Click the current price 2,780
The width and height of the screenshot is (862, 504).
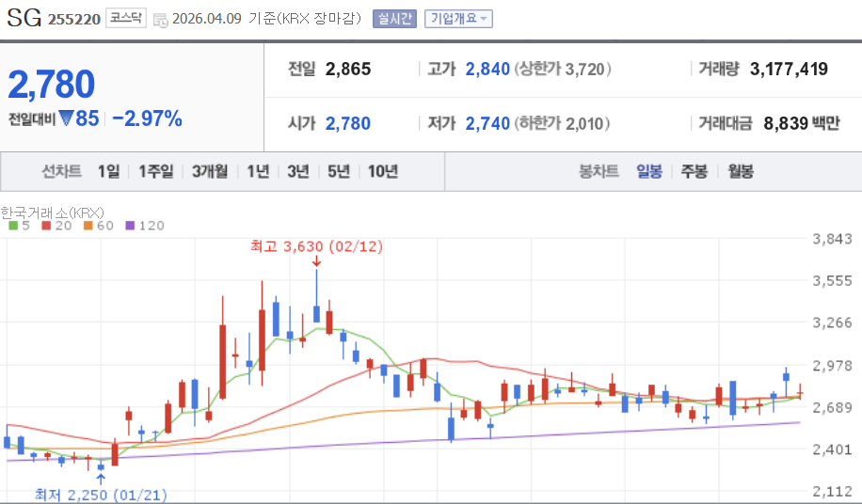[x=51, y=84]
